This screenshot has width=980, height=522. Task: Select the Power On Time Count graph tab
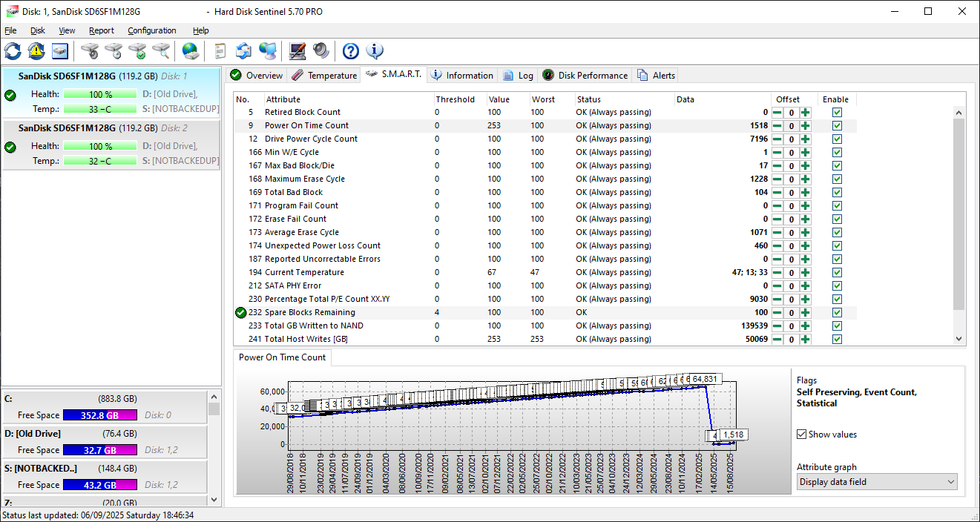[282, 357]
